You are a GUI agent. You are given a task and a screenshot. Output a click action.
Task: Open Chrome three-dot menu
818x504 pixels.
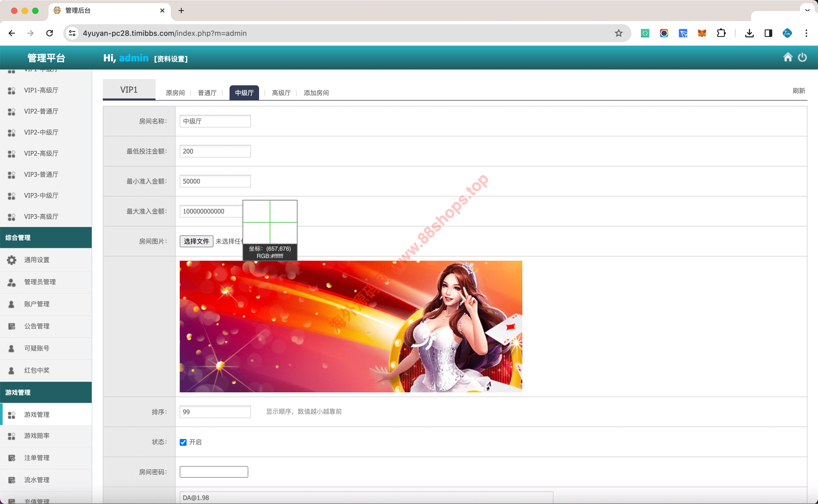pos(806,33)
